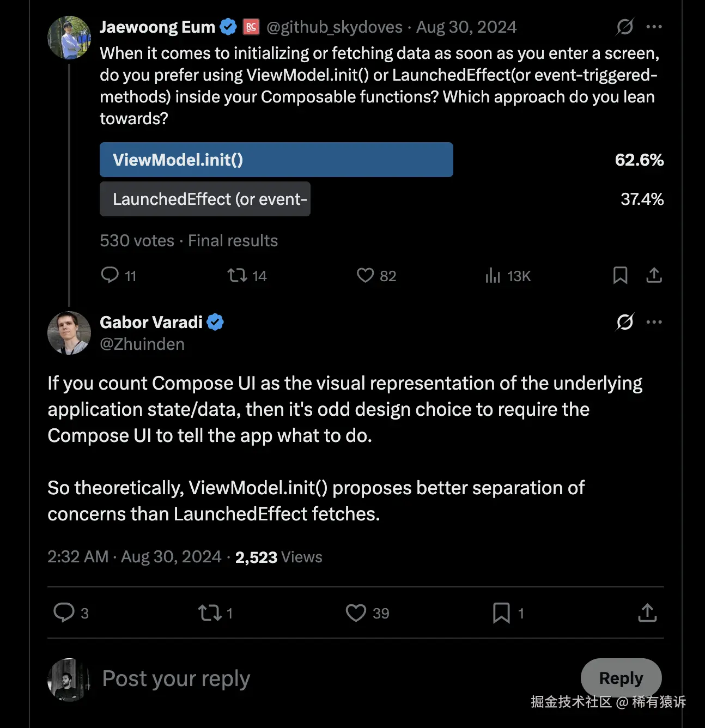Click the repost icon on Jaewoong's tweet

pyautogui.click(x=238, y=276)
